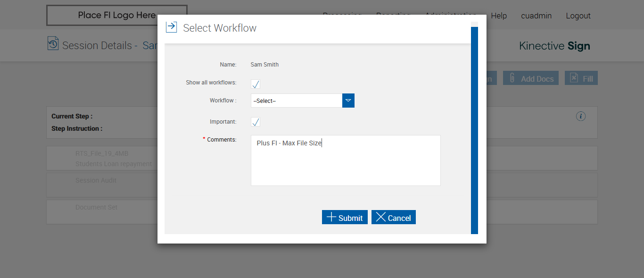The width and height of the screenshot is (644, 278).
Task: Click the Kinective Sign logo
Action: [554, 46]
